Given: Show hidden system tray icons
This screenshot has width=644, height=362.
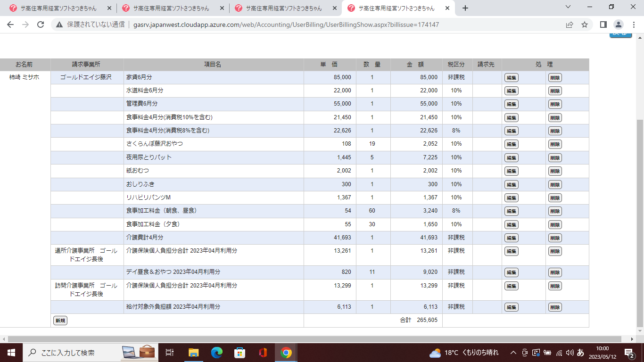Looking at the screenshot, I should tap(513, 353).
